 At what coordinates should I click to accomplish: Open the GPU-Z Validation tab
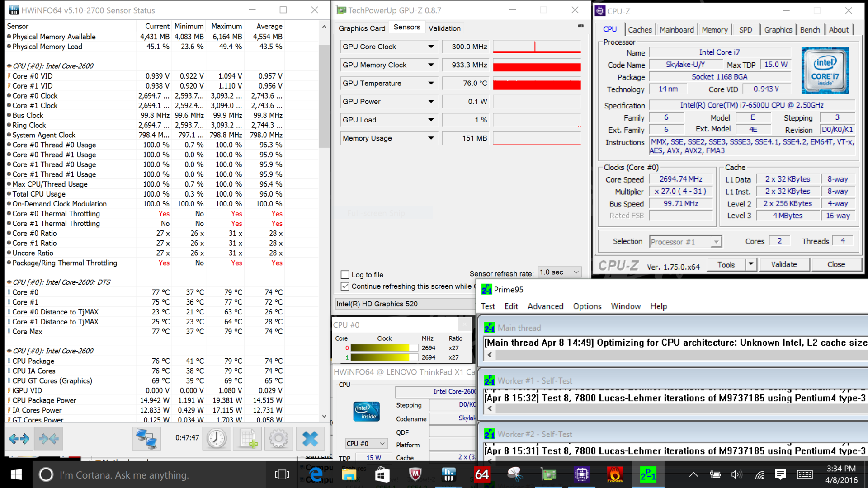click(x=444, y=28)
